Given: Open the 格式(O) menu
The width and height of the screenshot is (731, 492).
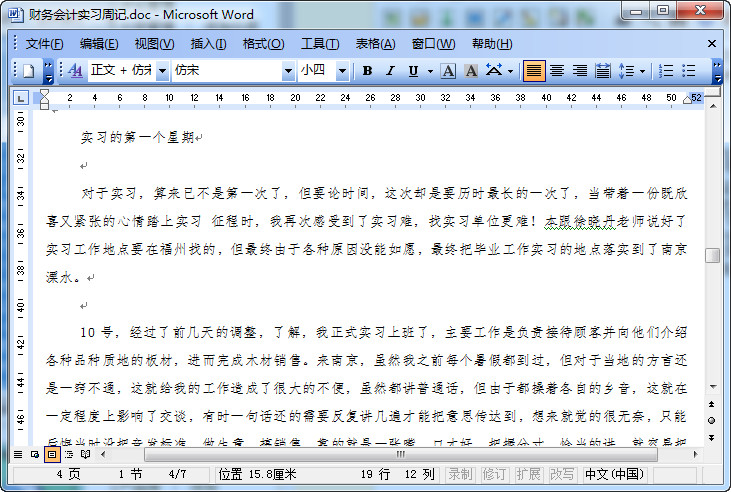Looking at the screenshot, I should pos(263,44).
